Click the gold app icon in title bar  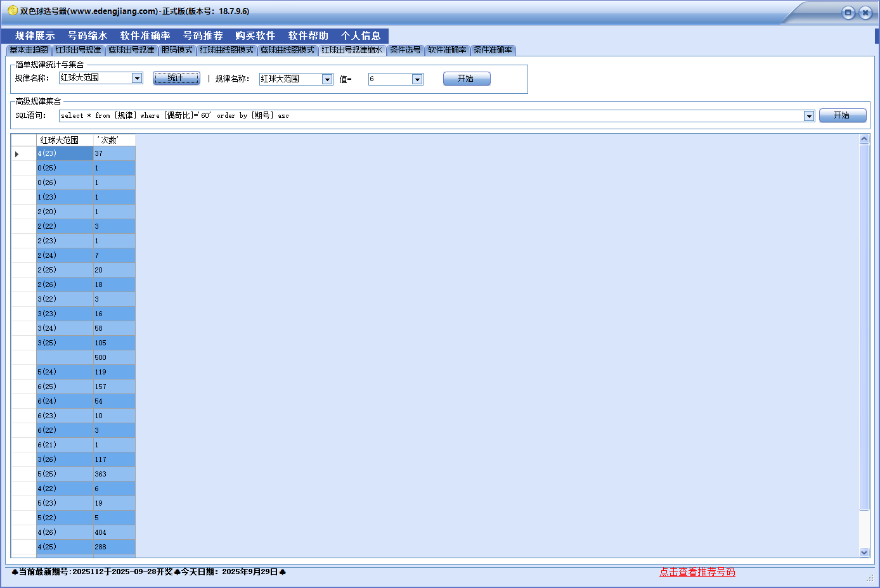point(12,11)
